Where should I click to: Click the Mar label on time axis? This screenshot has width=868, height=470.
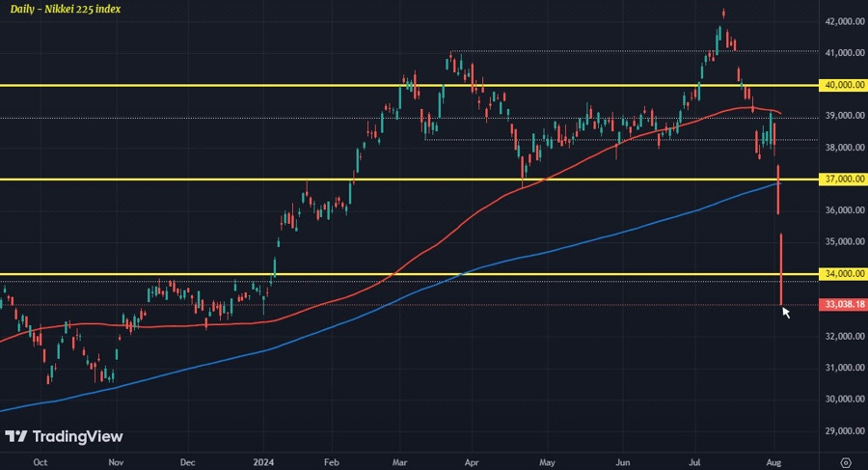coord(399,462)
